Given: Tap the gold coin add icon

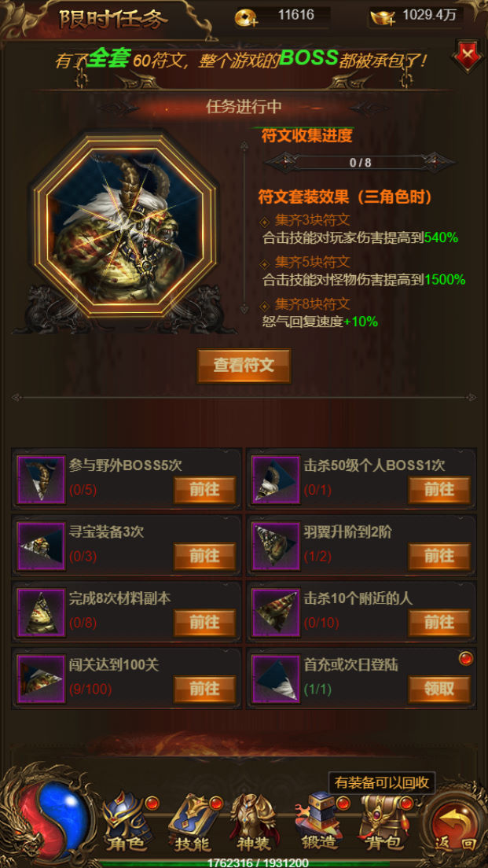Looking at the screenshot, I should click(x=246, y=18).
